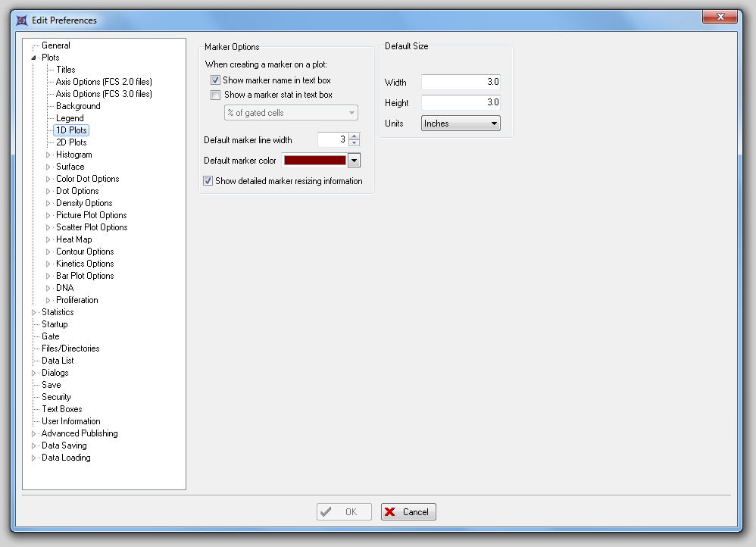
Task: Expand the Bar Plot Options node
Action: (48, 276)
